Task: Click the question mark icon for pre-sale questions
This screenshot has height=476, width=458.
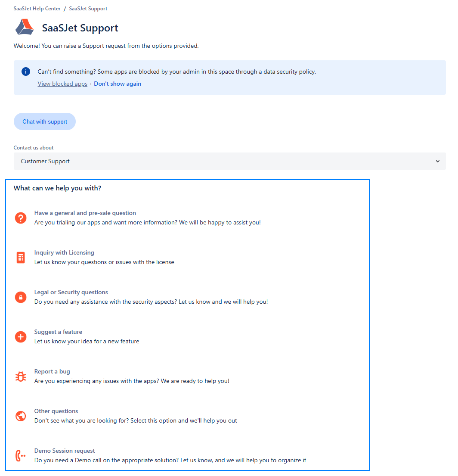Action: (x=21, y=218)
